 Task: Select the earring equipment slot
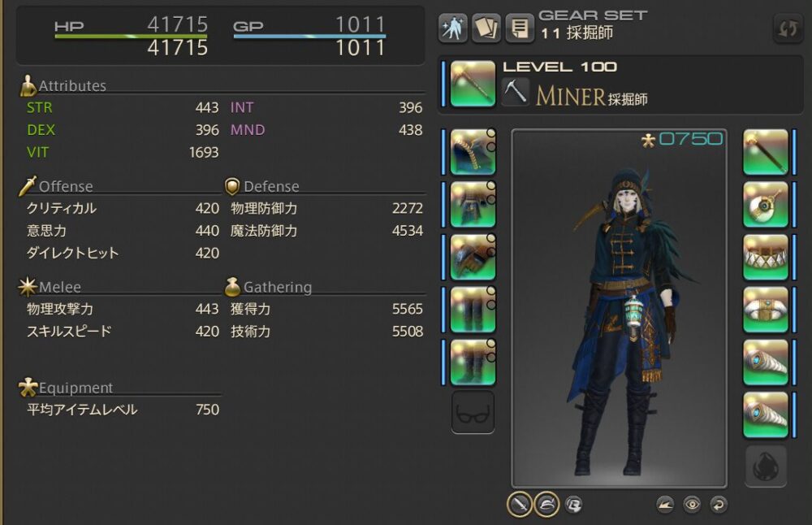[766, 205]
